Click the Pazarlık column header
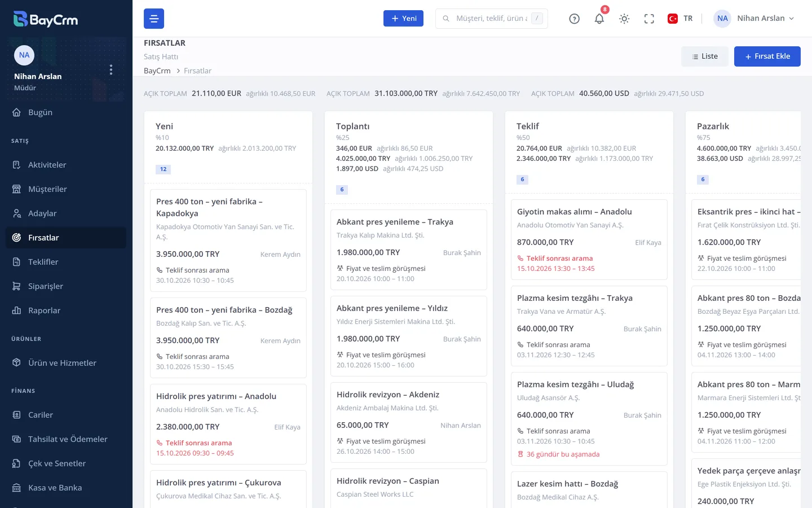 click(713, 126)
